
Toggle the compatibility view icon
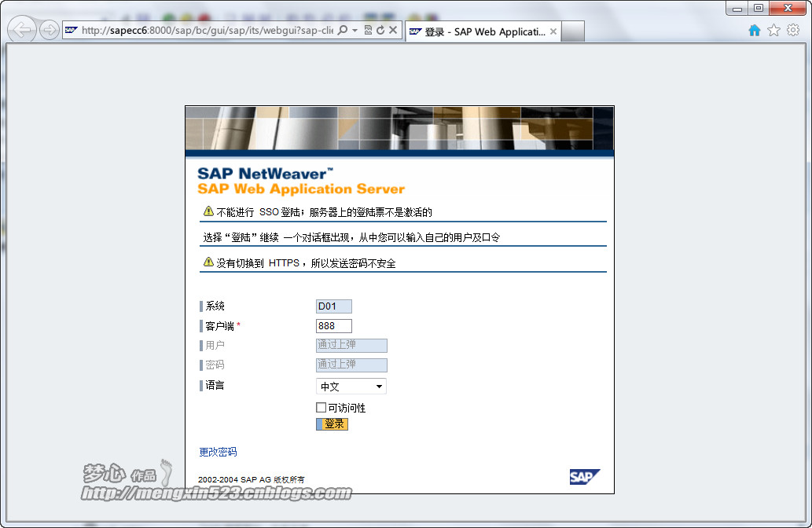pyautogui.click(x=368, y=30)
